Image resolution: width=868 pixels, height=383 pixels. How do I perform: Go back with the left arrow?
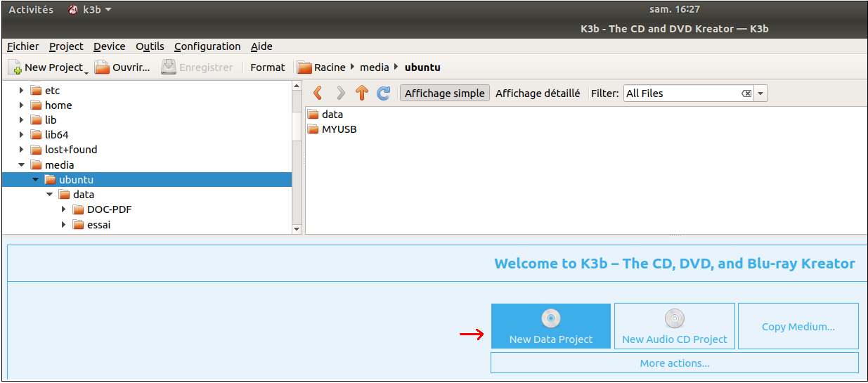(318, 93)
